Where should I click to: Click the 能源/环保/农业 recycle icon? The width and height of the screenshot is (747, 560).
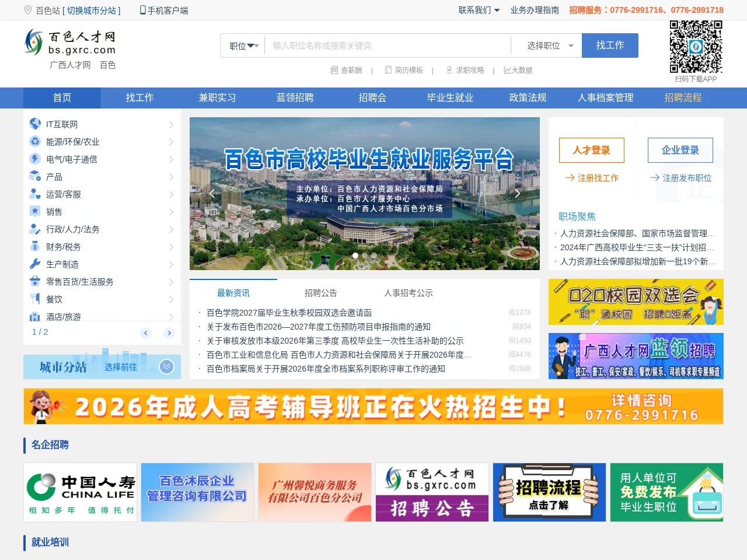pyautogui.click(x=35, y=141)
